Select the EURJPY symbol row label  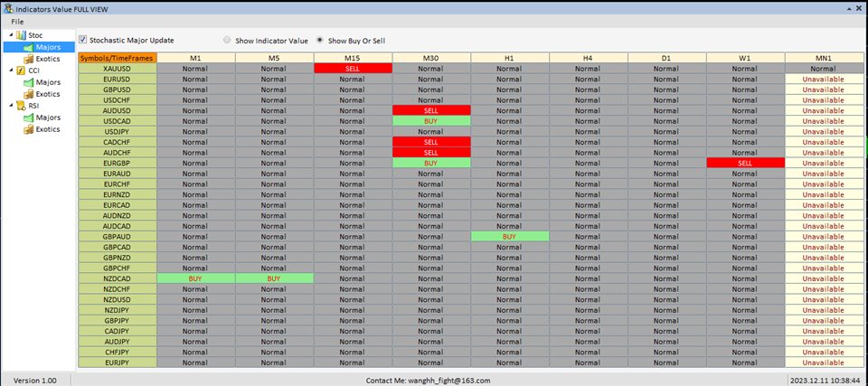118,362
